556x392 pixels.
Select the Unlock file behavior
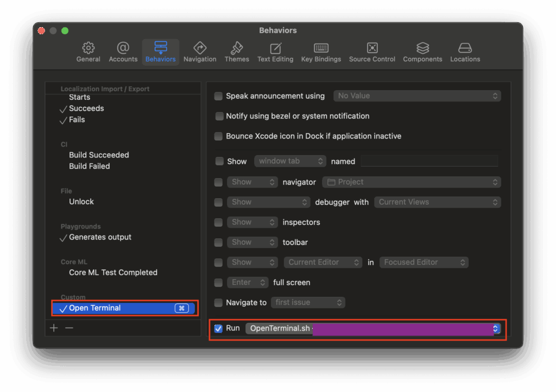tap(81, 201)
